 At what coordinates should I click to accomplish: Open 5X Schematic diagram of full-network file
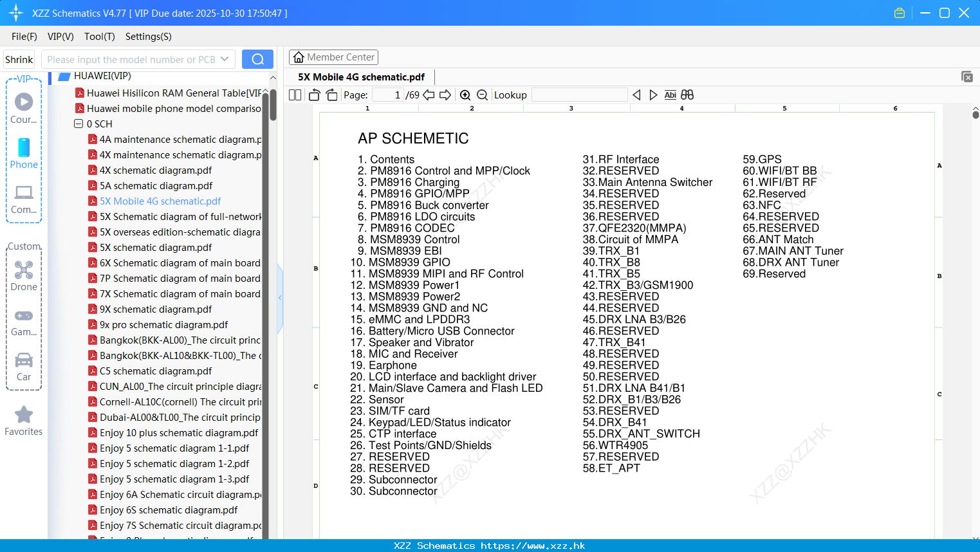[180, 217]
